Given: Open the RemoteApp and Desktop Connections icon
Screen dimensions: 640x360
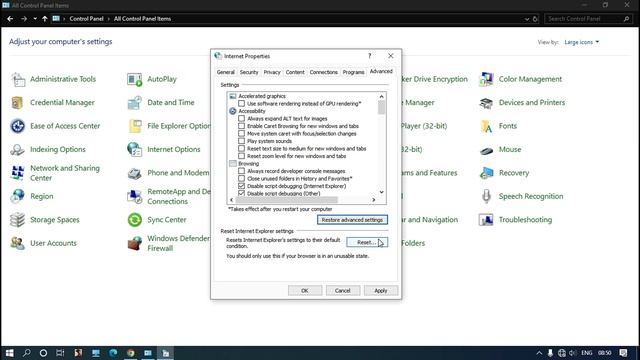Looking at the screenshot, I should [135, 196].
